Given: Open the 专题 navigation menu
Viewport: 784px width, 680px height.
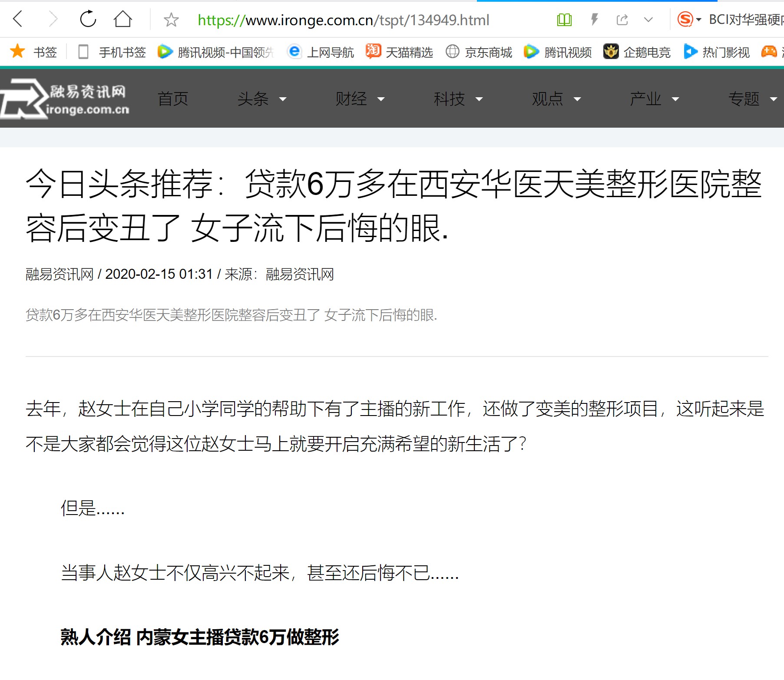Looking at the screenshot, I should (x=744, y=99).
